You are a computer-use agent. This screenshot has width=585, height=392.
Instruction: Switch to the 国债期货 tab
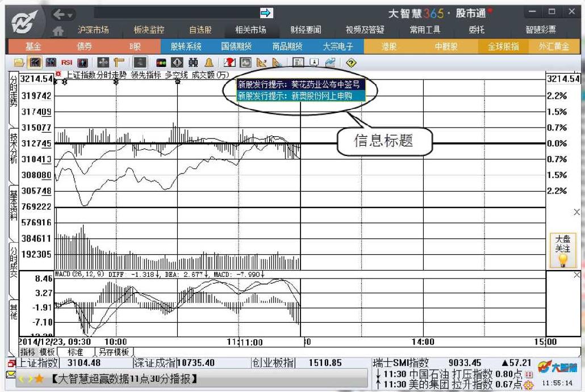tap(236, 47)
